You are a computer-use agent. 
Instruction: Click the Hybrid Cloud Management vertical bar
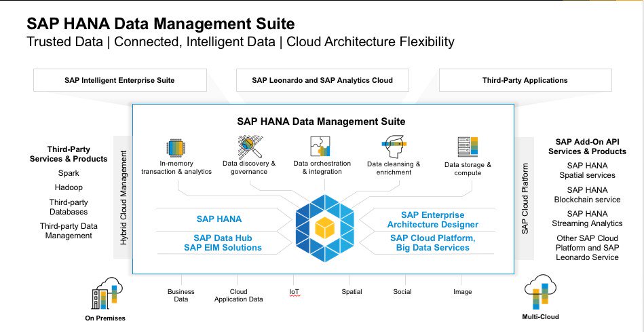[124, 198]
